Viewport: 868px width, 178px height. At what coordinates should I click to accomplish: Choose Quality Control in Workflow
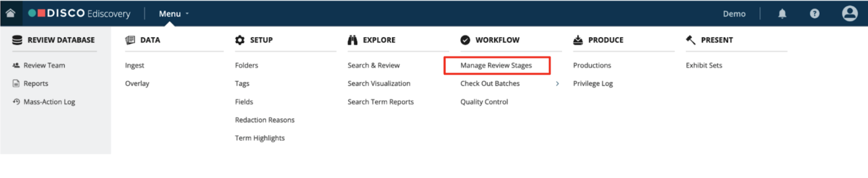point(484,102)
